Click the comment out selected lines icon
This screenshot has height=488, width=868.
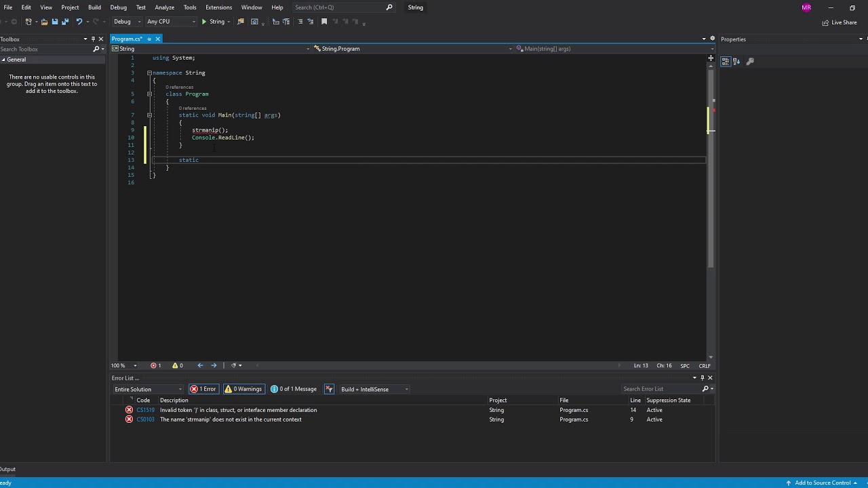[300, 22]
